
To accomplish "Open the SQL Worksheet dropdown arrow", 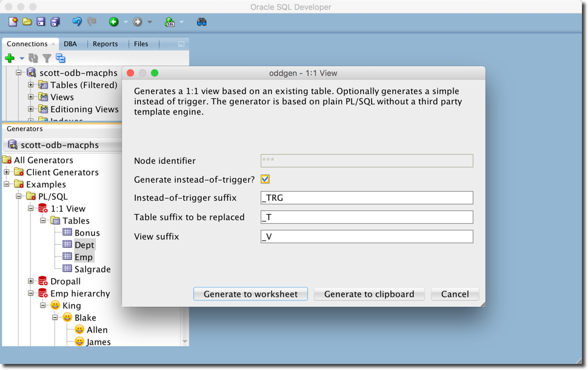I will pos(181,22).
